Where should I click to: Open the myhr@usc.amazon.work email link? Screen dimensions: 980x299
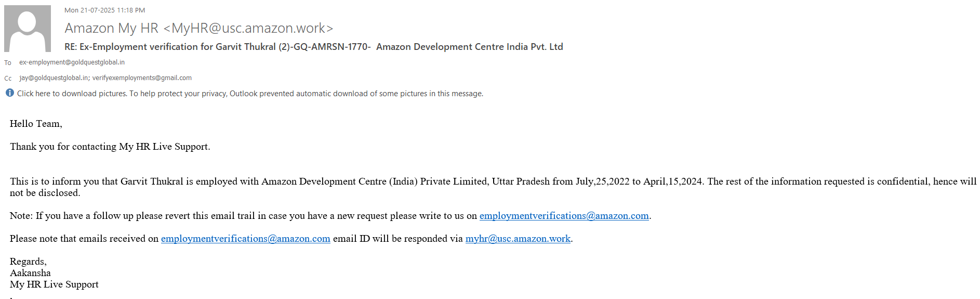[518, 239]
